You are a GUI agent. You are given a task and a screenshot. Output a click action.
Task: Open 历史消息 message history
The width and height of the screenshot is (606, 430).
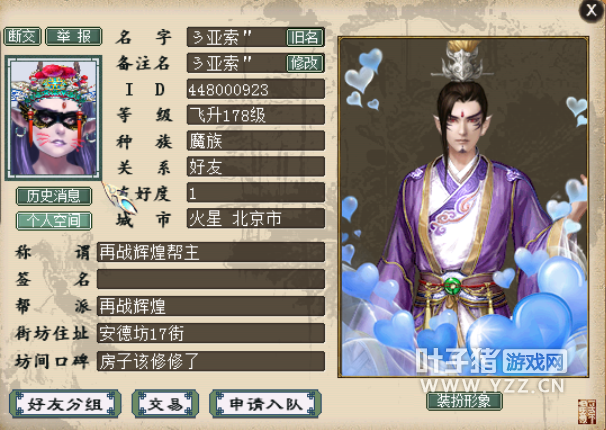(54, 196)
